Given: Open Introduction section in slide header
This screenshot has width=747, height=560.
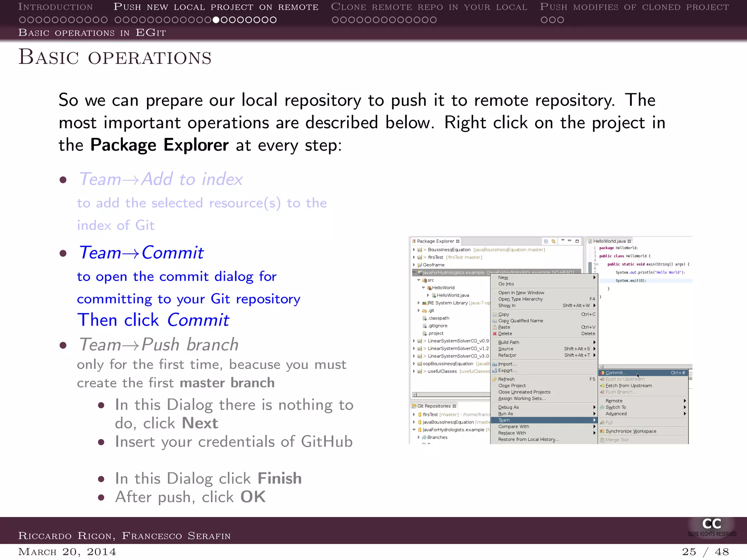Looking at the screenshot, I should click(55, 7).
